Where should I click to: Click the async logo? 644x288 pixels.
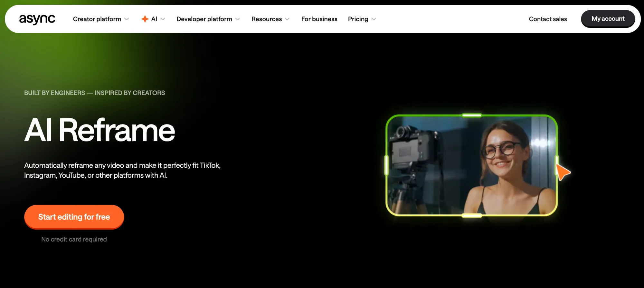click(37, 19)
